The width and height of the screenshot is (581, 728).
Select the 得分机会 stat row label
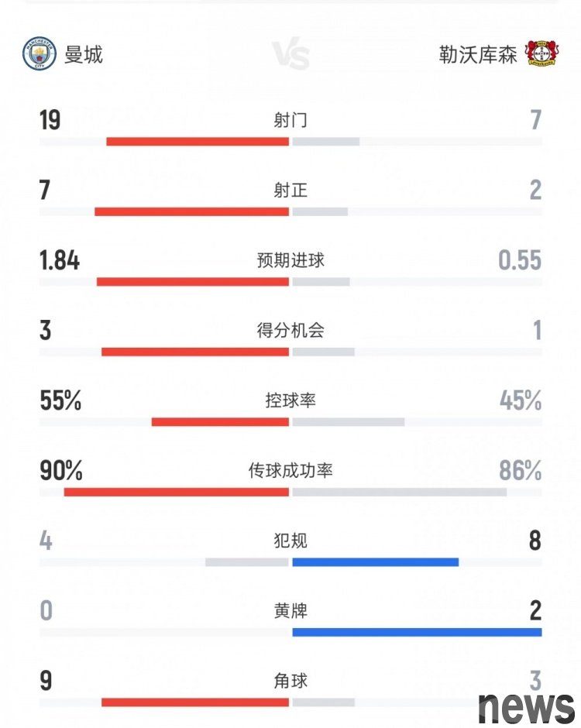pyautogui.click(x=290, y=331)
